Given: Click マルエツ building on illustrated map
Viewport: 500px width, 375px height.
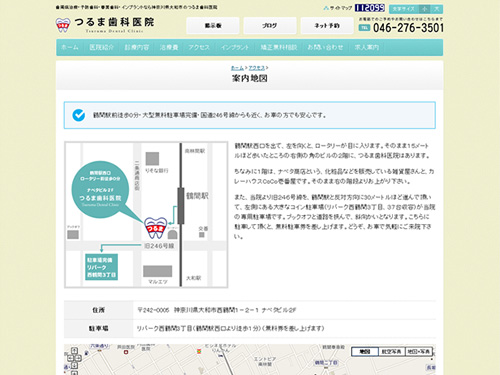Looking at the screenshot, I should pos(158,271).
